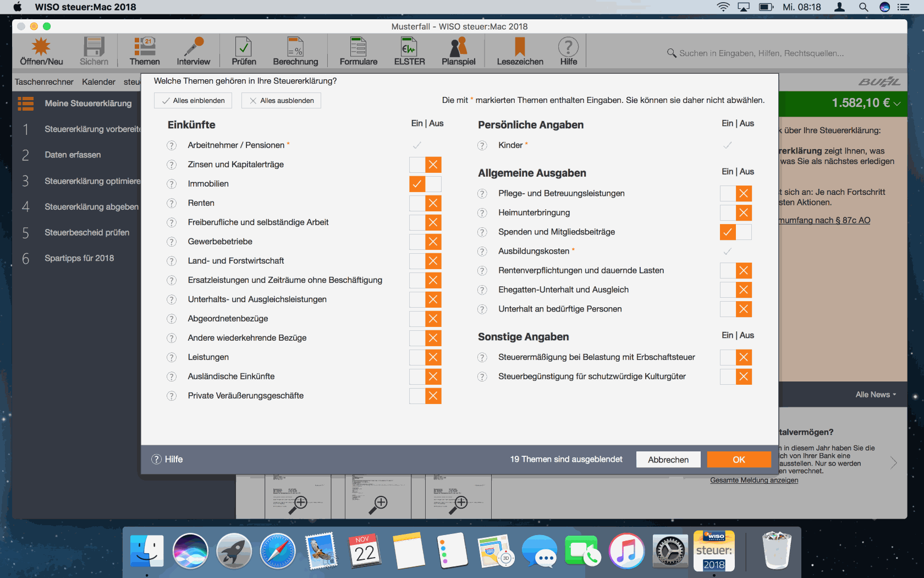Viewport: 924px width, 578px height.
Task: Select step 5 Steuerbescheid prüfen
Action: point(76,233)
